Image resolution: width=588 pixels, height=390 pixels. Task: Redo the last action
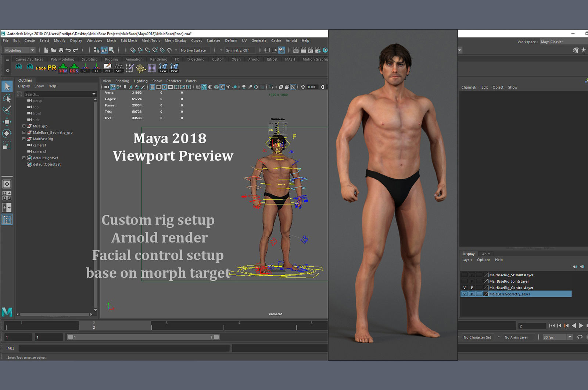pyautogui.click(x=76, y=50)
